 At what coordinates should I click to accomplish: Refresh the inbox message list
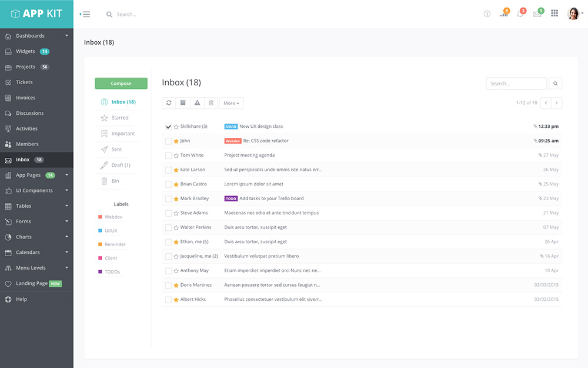[169, 103]
